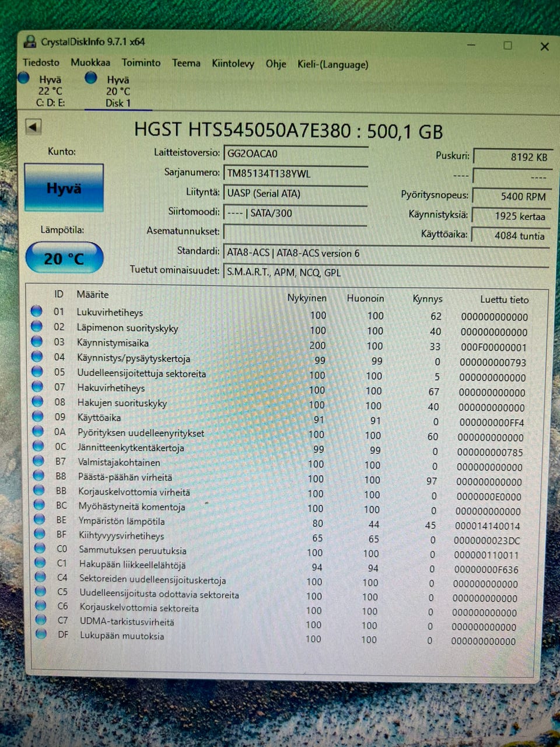This screenshot has width=560, height=747.
Task: Click the status icon for Korjauskelvottomia virheitä
Action: pyautogui.click(x=39, y=490)
